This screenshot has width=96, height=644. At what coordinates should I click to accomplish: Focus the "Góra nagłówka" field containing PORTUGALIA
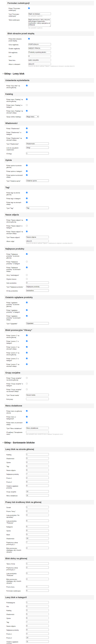[x=40, y=44]
